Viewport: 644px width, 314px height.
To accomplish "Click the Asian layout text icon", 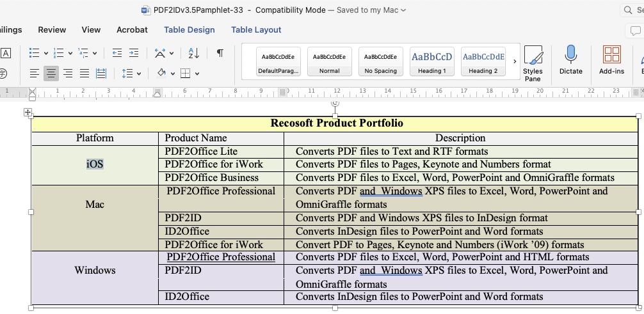I will point(160,53).
